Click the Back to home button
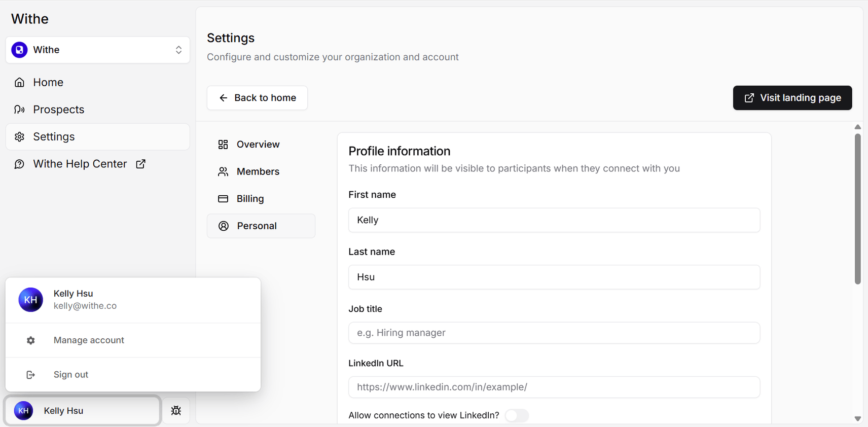Viewport: 868px width, 427px height. pos(257,98)
